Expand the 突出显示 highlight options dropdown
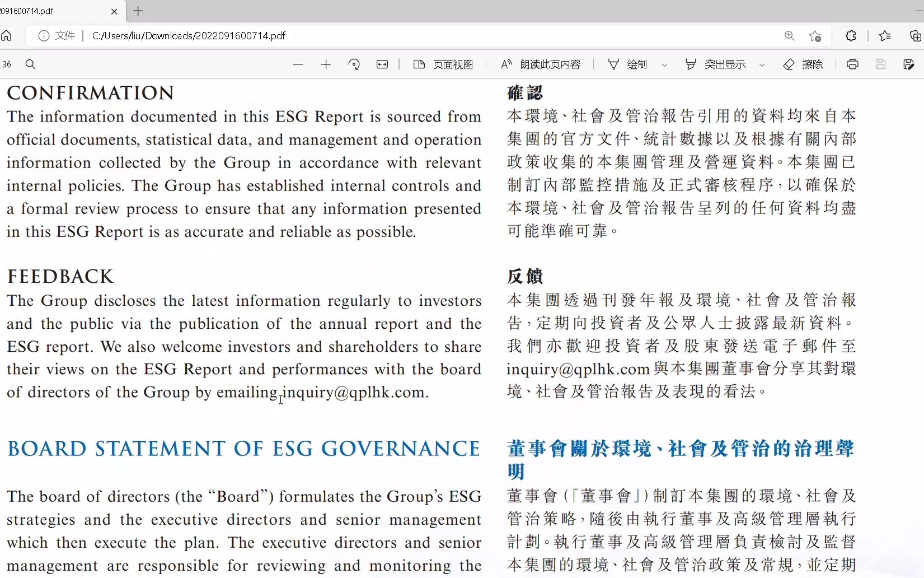The image size is (924, 578). pos(762,65)
